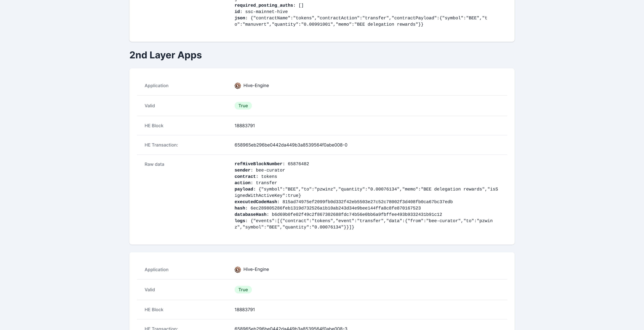Image resolution: width=644 pixels, height=330 pixels.
Task: Click the id value ssc-mainnet-hive
Action: [266, 12]
